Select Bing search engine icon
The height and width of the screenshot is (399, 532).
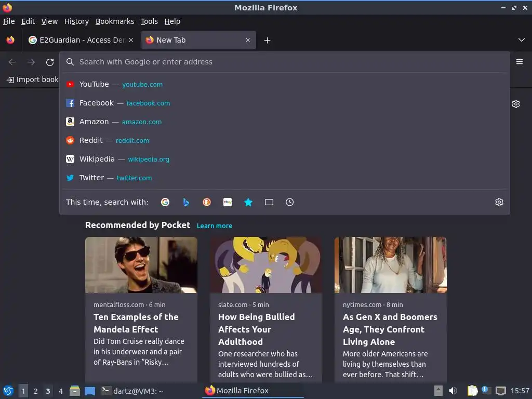186,202
